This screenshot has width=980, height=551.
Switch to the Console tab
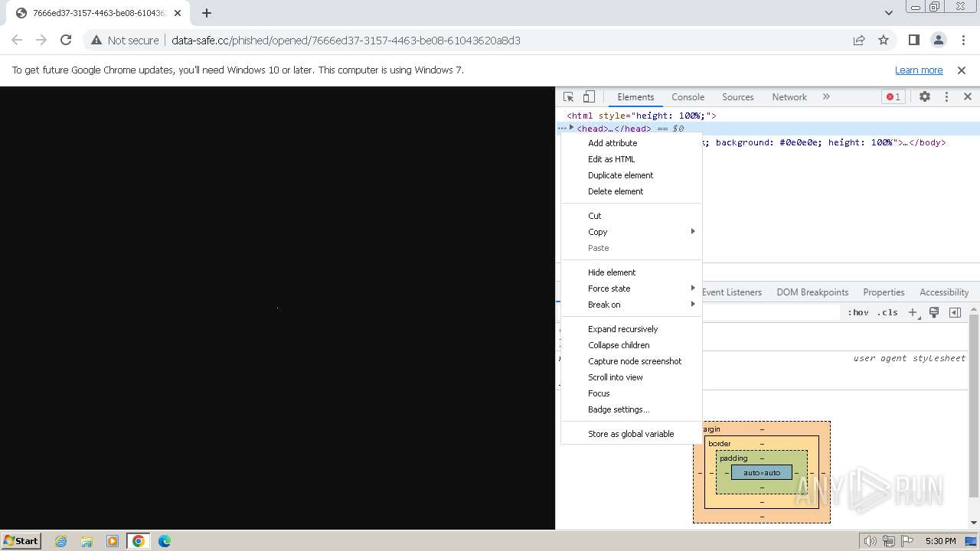[x=688, y=97]
